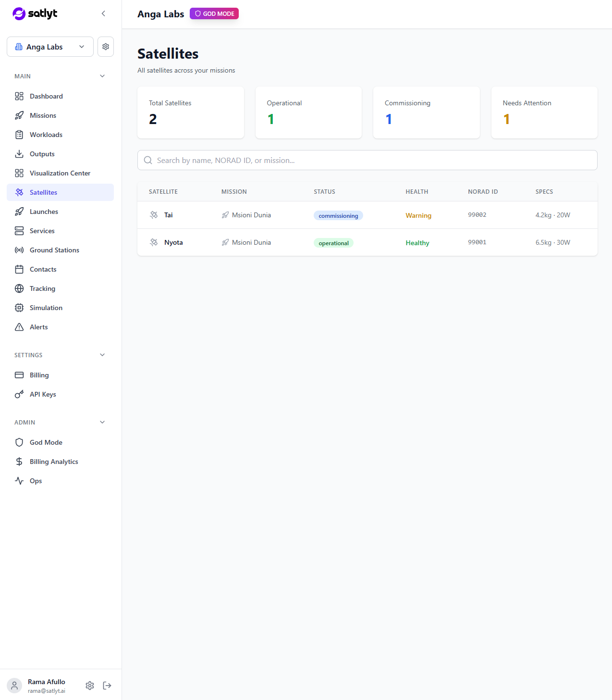This screenshot has height=700, width=612.
Task: Open Workloads in sidebar
Action: pos(60,135)
